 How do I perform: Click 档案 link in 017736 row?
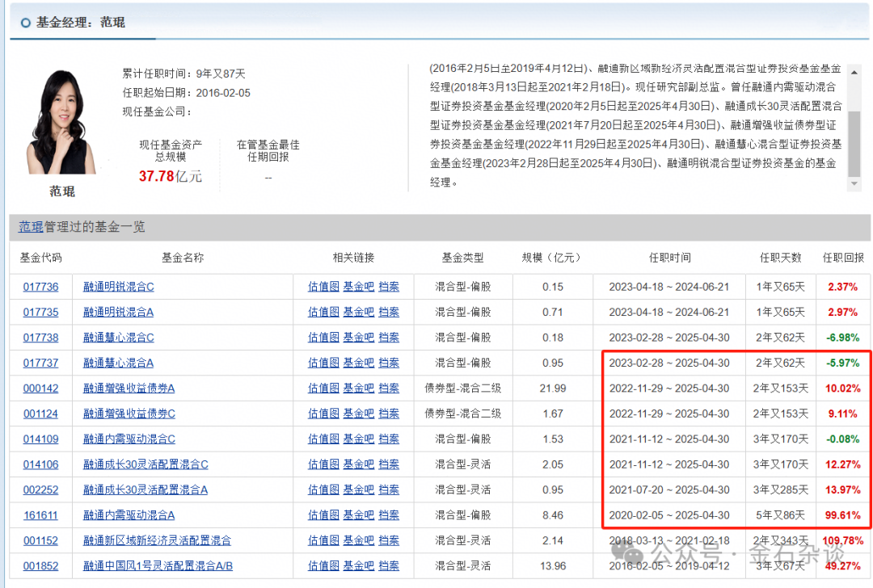[389, 287]
